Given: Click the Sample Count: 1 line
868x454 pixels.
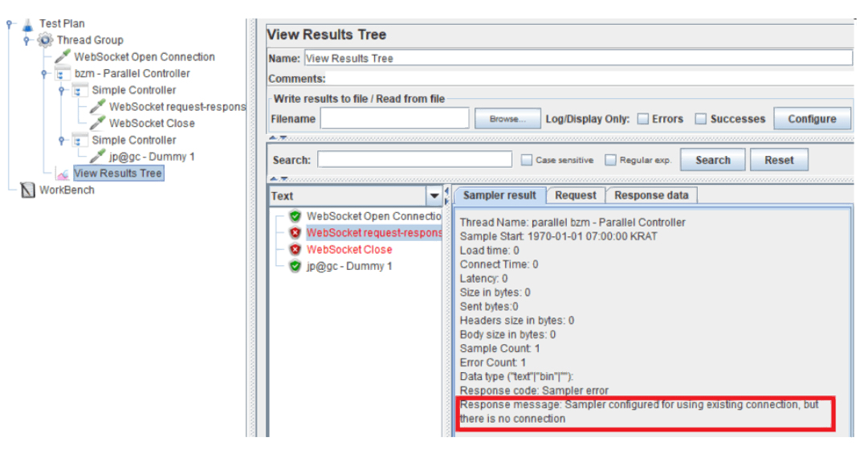Looking at the screenshot, I should pyautogui.click(x=500, y=348).
